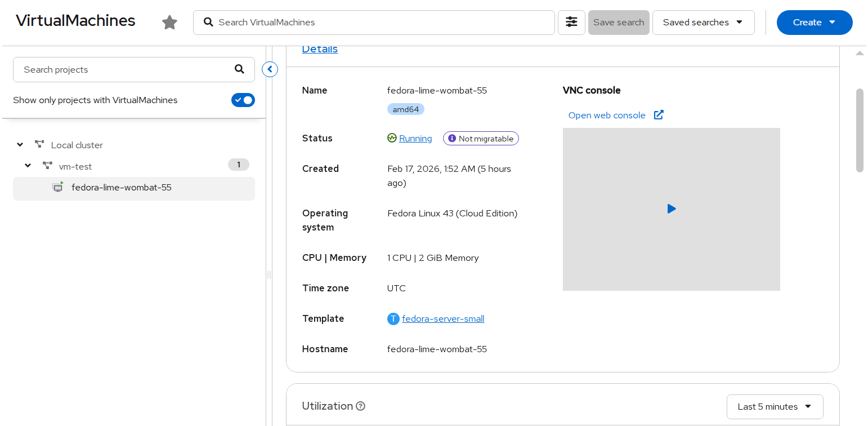The height and width of the screenshot is (426, 868).
Task: Click the Running status health icon
Action: [x=392, y=138]
